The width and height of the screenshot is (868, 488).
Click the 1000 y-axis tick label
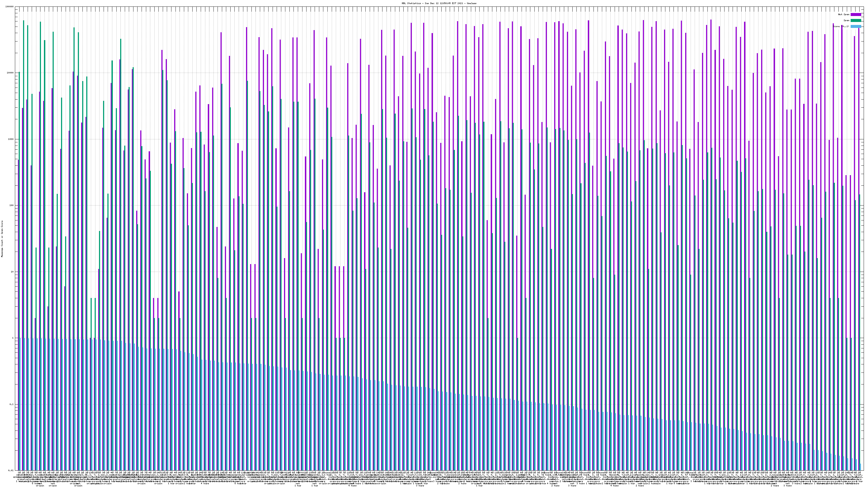[11, 139]
